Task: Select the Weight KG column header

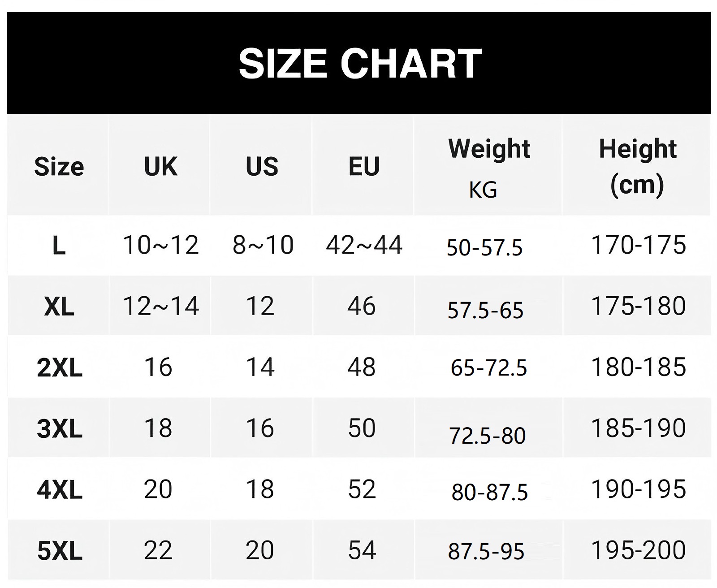Action: (488, 168)
